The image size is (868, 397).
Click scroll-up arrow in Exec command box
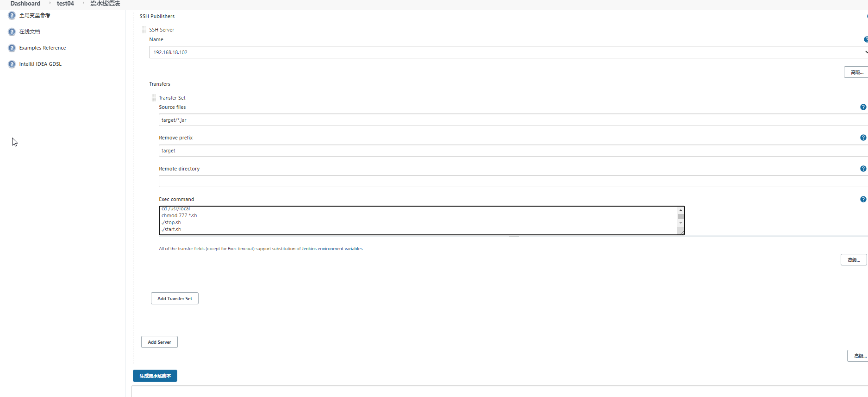681,210
